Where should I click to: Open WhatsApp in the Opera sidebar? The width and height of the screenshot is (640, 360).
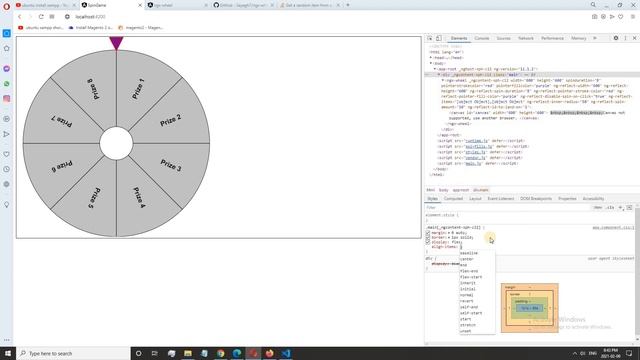[7, 84]
